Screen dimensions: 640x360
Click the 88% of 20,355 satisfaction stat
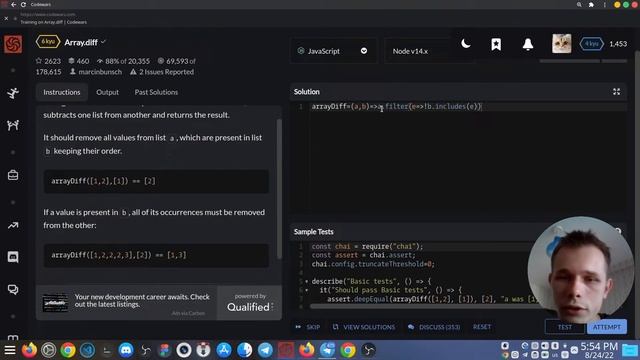123,61
